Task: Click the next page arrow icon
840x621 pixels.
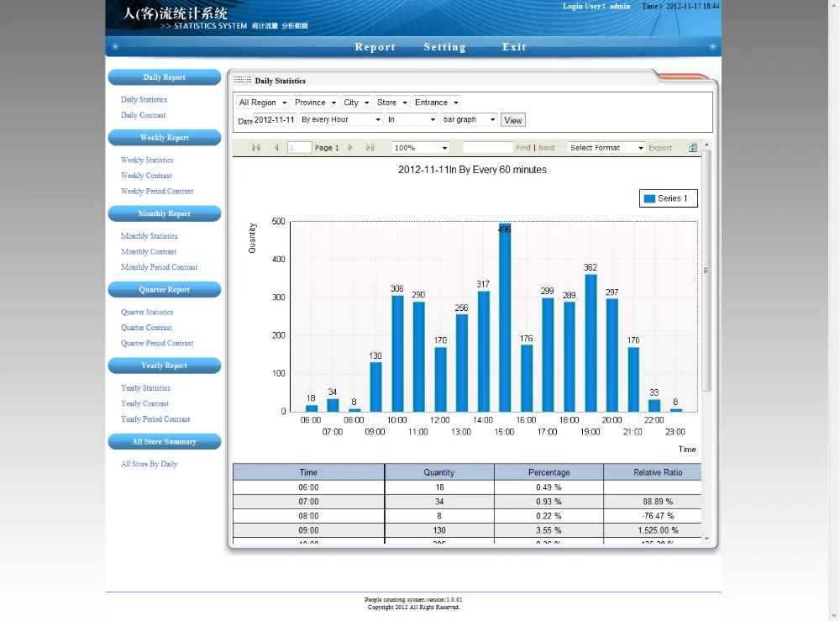Action: [x=351, y=147]
